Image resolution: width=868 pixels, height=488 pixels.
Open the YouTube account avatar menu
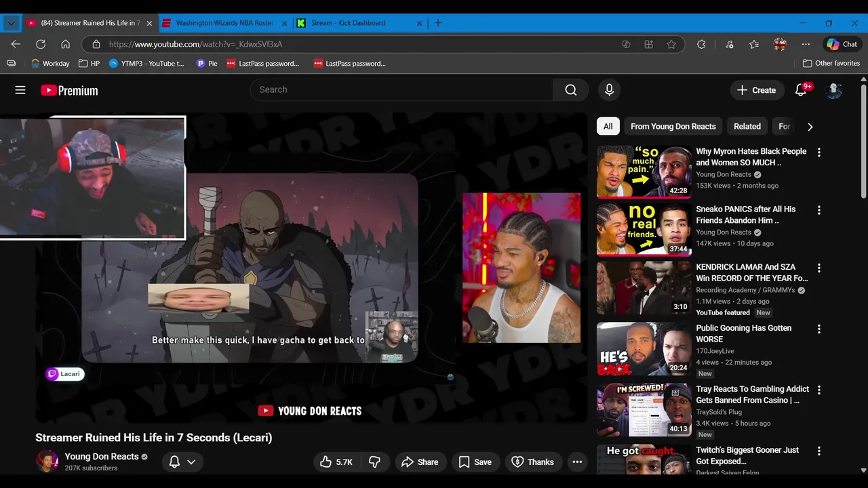pos(833,90)
